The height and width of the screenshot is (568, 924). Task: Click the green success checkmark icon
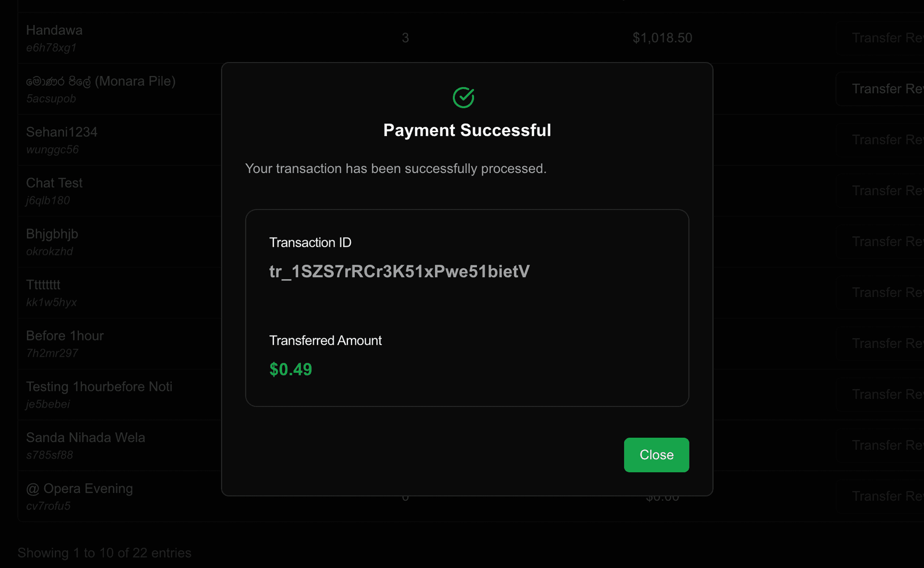(x=463, y=97)
